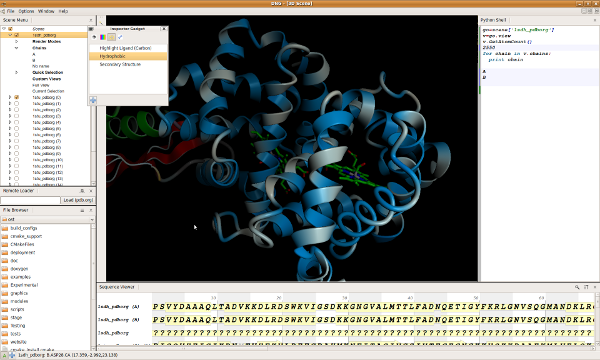Click the display options icon in Sequence Viewer
The width and height of the screenshot is (600, 360).
[586, 287]
